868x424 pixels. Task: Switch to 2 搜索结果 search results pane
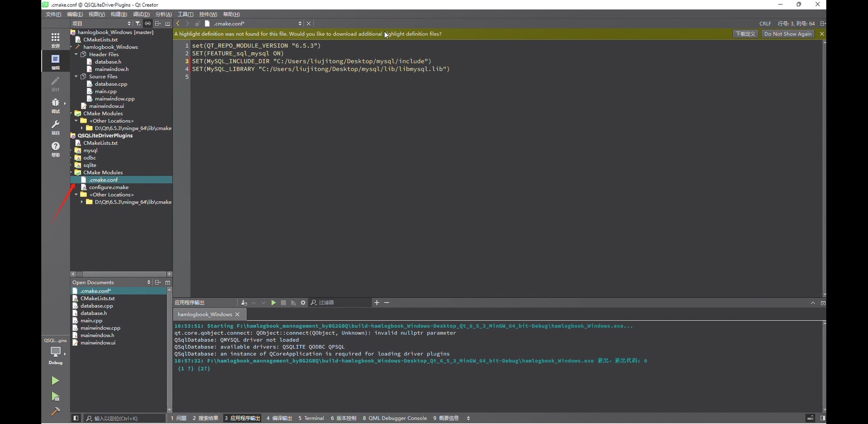coord(205,418)
